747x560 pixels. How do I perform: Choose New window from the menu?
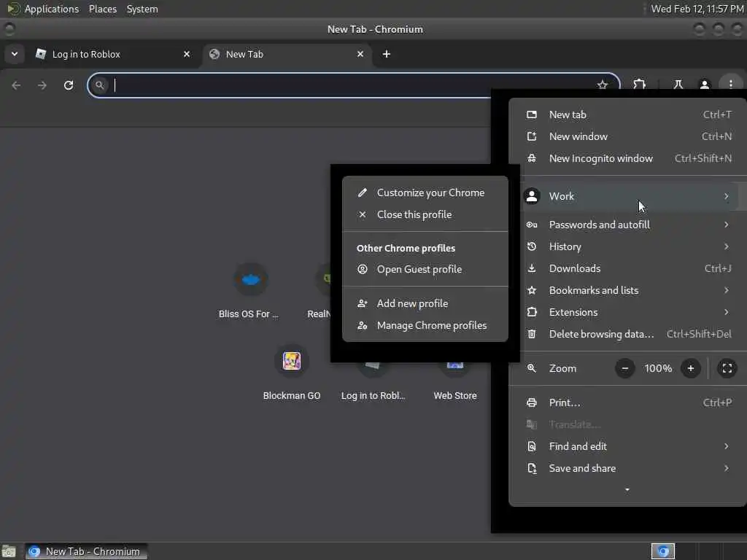[629, 136]
